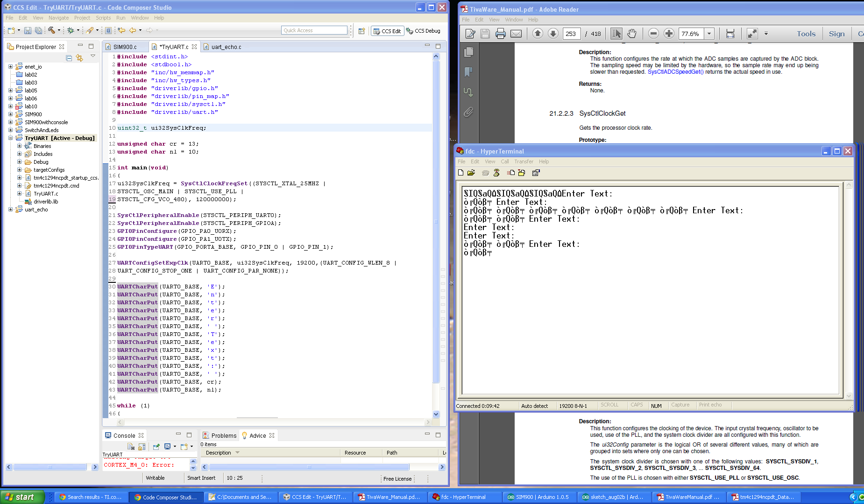This screenshot has height=504, width=864.
Task: Toggle Link with Editor in Project Explorer
Action: [x=79, y=58]
